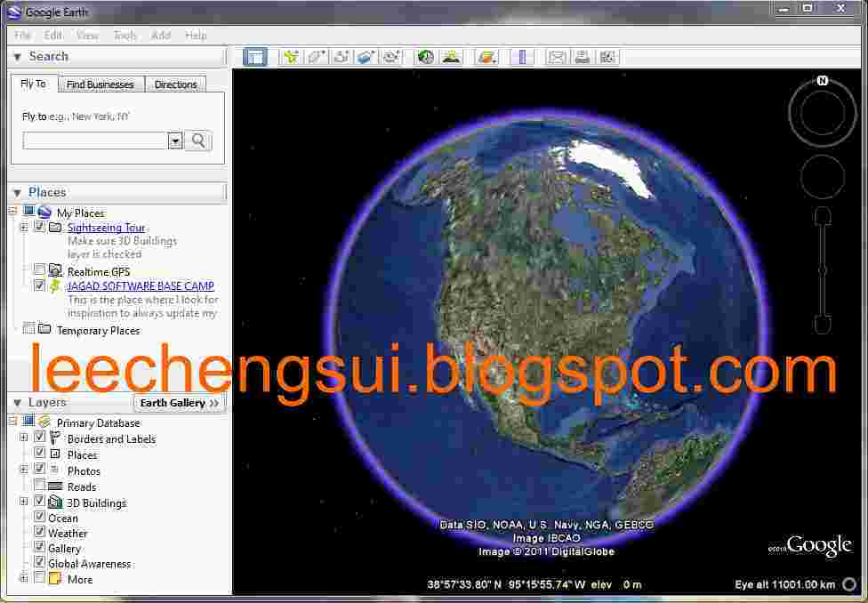The height and width of the screenshot is (603, 868).
Task: Click the Google logo in the viewer
Action: (819, 546)
